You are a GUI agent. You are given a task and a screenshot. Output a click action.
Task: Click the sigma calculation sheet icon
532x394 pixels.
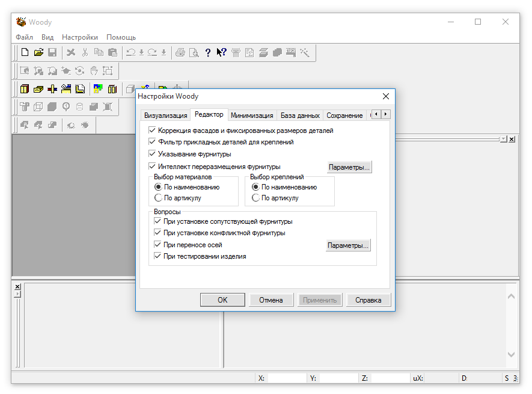point(249,52)
